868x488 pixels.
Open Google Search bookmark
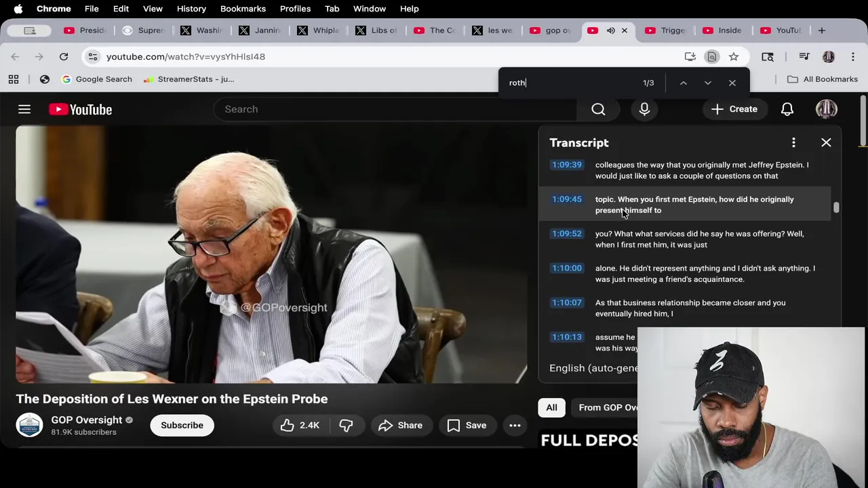tap(96, 79)
